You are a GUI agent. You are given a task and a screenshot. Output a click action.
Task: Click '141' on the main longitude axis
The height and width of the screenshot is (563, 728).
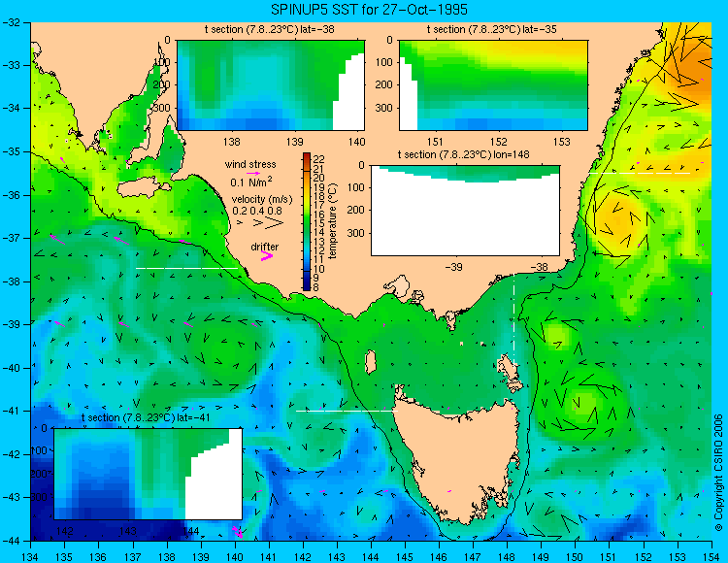coord(269,557)
